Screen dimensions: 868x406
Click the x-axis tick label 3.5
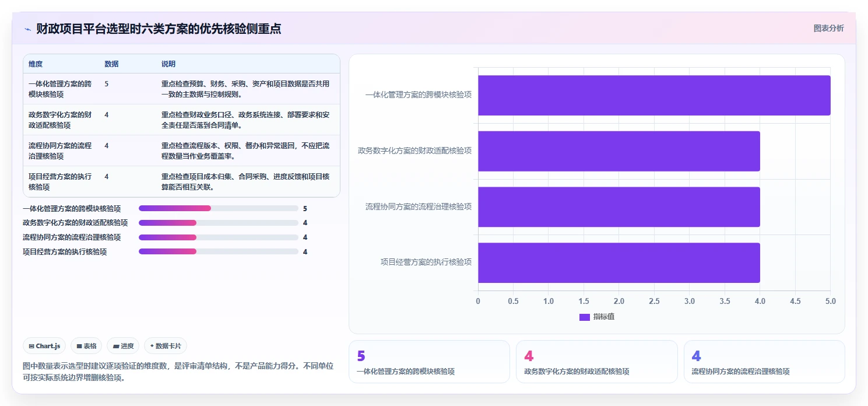(x=725, y=302)
